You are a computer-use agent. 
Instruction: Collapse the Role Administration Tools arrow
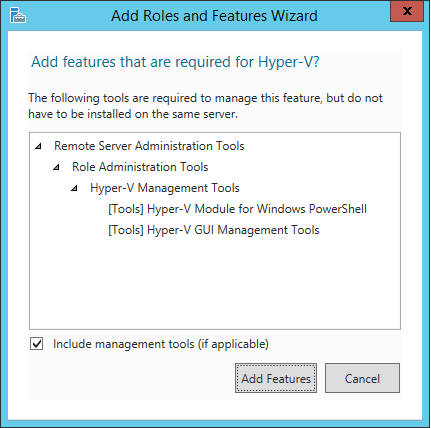(56, 167)
